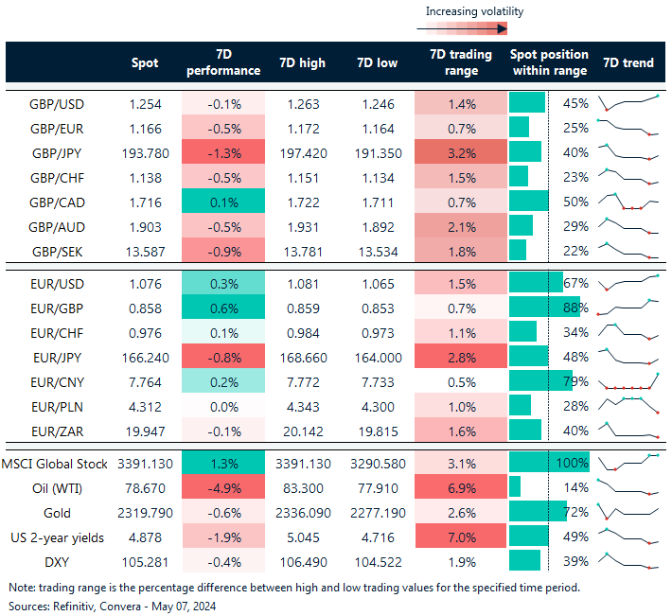Select the Oil (WTI) row label

[x=57, y=488]
